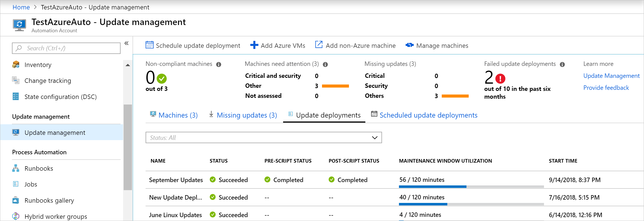
Task: Click the Schedule update deployment calendar icon
Action: [149, 45]
